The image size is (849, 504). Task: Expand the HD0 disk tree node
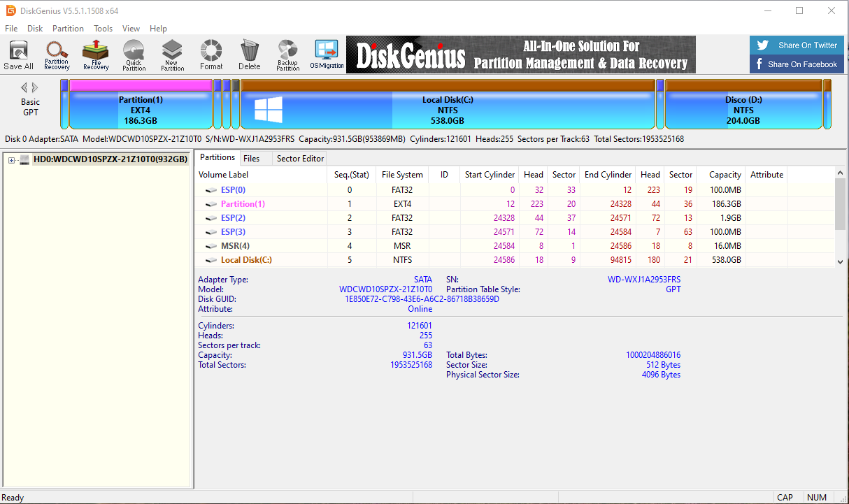point(11,160)
